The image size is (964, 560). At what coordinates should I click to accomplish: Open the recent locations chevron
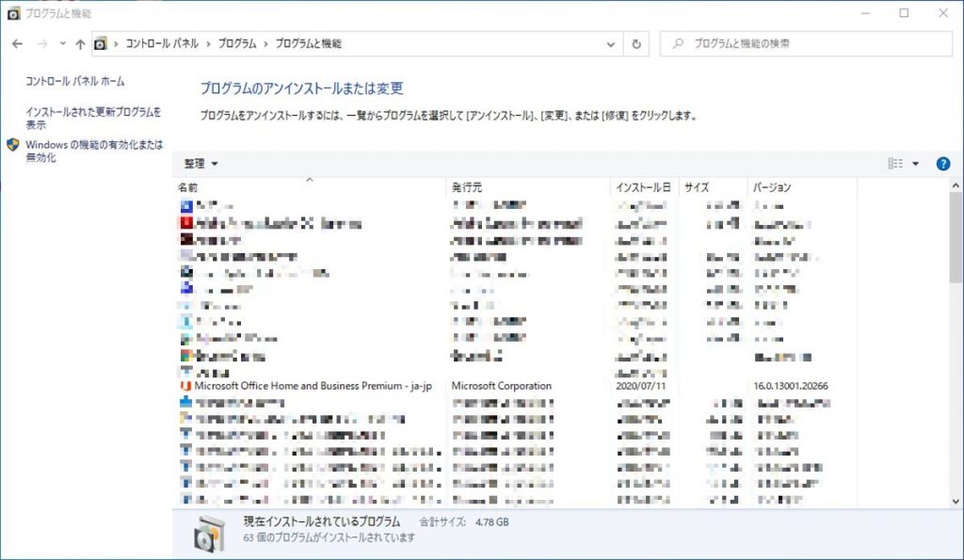(62, 43)
